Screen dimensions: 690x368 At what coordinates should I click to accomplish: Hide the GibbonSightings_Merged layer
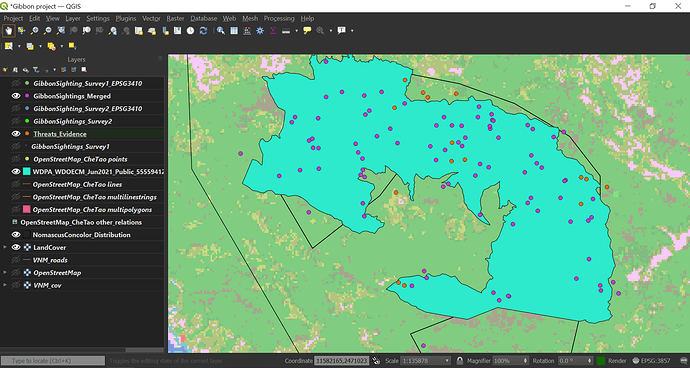click(x=16, y=96)
